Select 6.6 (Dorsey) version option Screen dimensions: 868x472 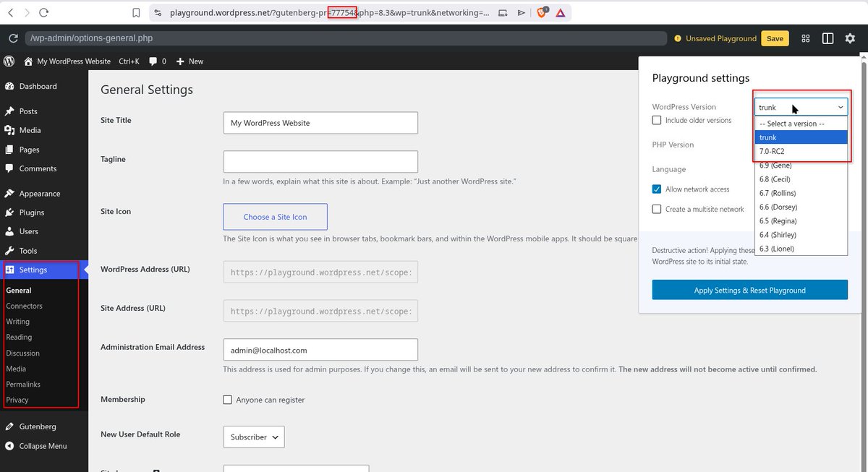801,207
